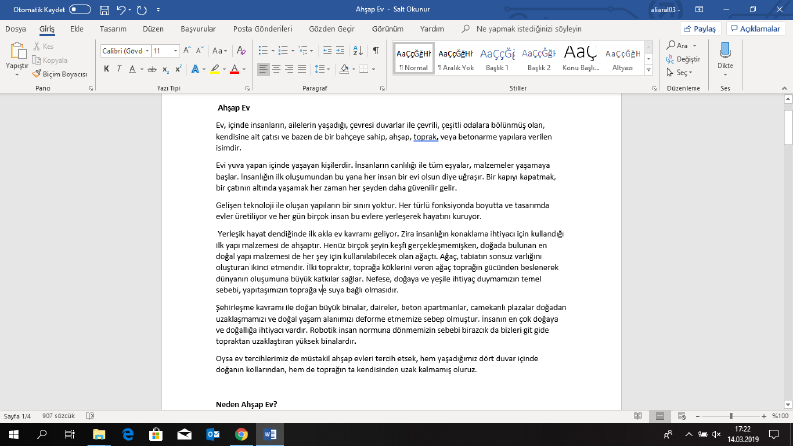
Task: Click the Save icon in title bar
Action: click(x=104, y=10)
